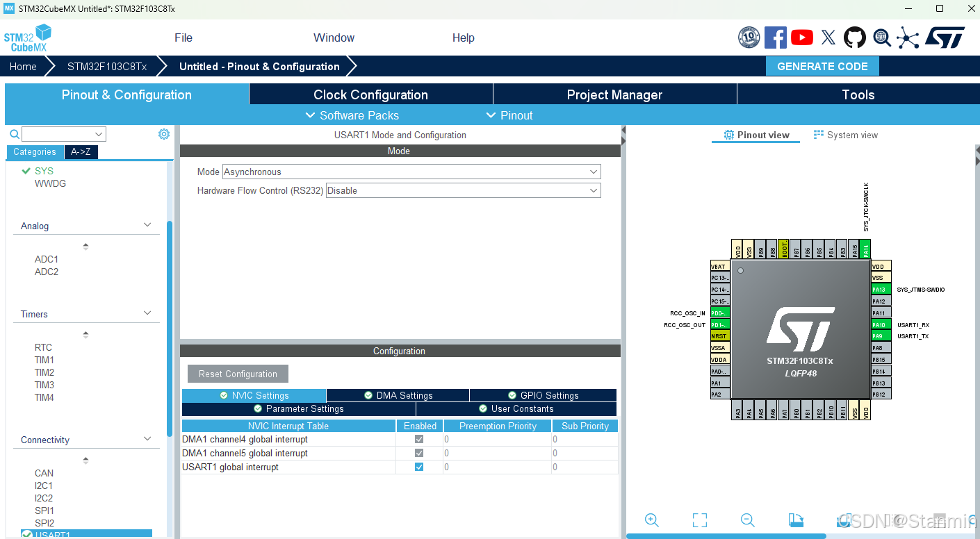Go to STM32F103C8Tx breadcrumb

coord(107,66)
